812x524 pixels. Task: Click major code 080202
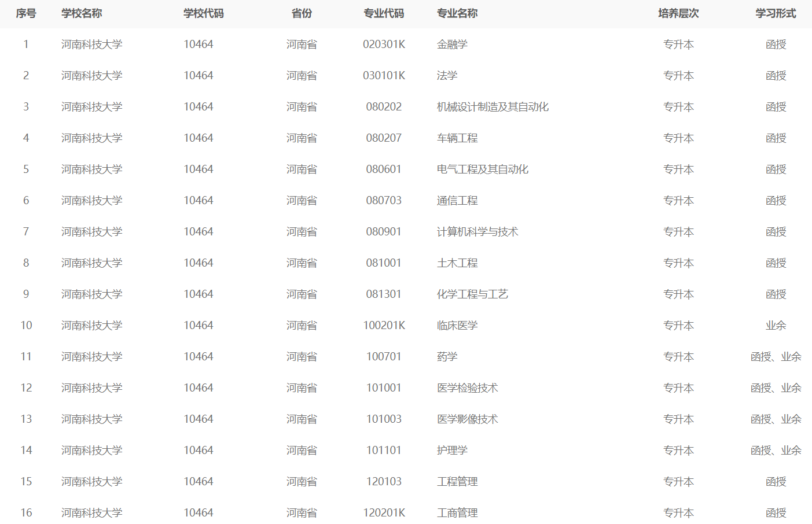pyautogui.click(x=384, y=107)
